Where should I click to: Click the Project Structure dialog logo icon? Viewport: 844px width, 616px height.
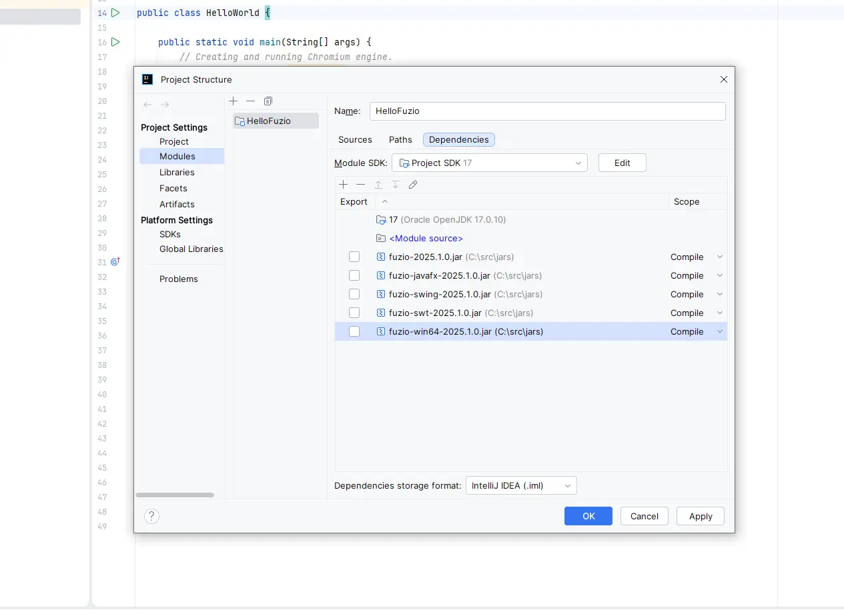coord(147,79)
